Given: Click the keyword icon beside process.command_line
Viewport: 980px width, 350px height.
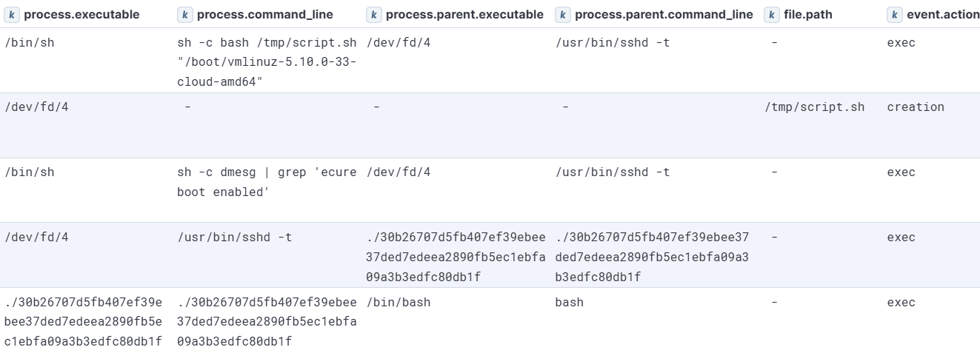Looking at the screenshot, I should (x=185, y=15).
